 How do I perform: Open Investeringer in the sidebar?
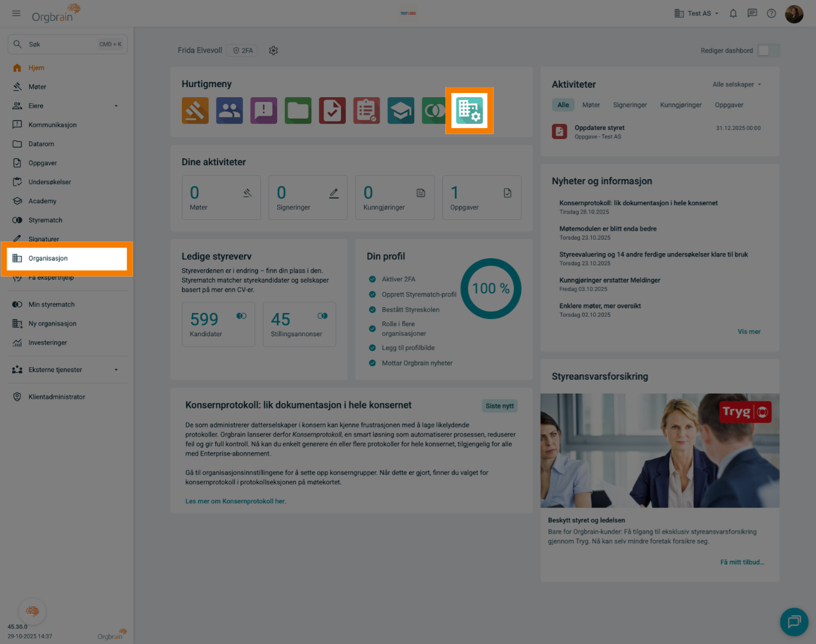pos(67,343)
